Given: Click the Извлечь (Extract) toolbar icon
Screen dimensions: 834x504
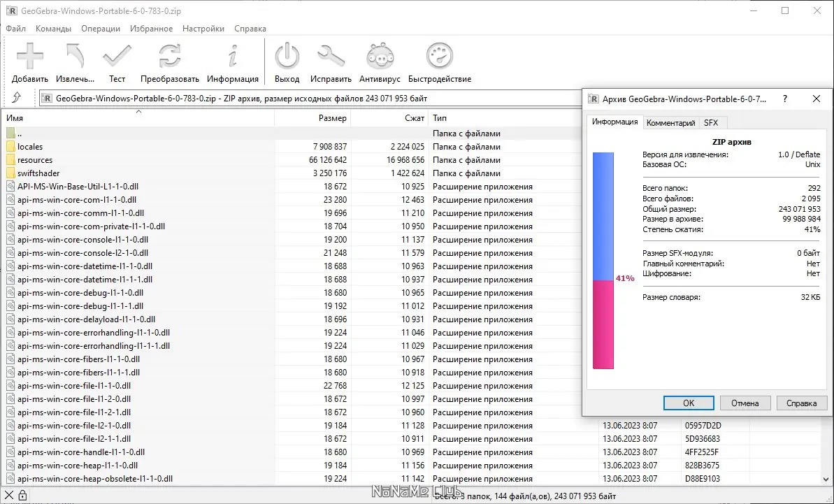Looking at the screenshot, I should (x=75, y=56).
